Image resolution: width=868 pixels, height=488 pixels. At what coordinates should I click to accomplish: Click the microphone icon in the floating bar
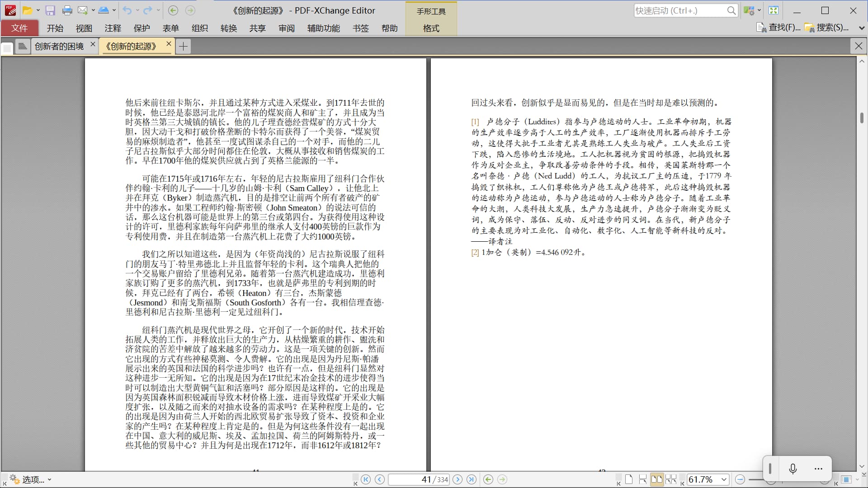pos(793,469)
